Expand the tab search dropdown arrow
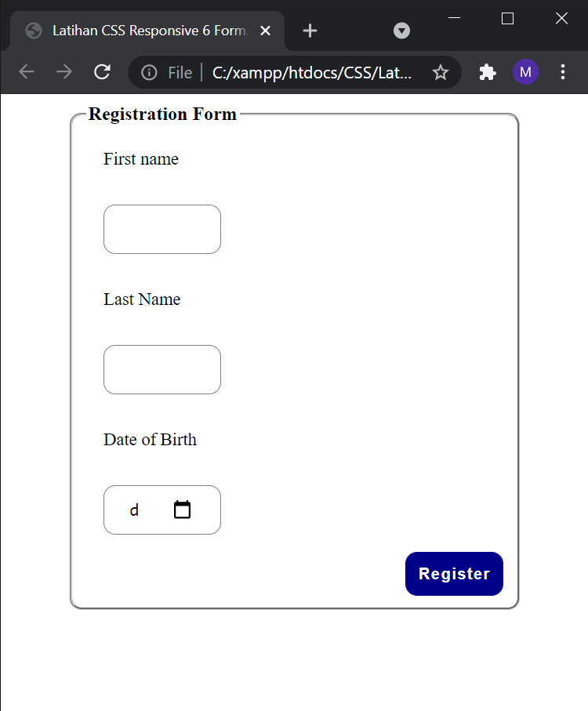Screen dimensions: 588x711 (401, 31)
